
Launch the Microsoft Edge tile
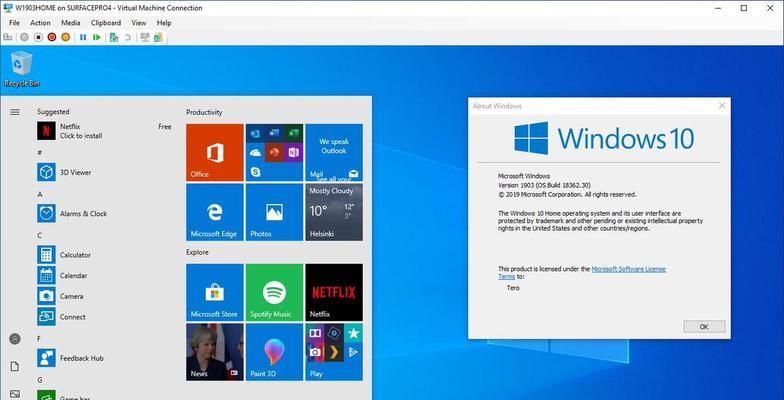[x=215, y=212]
